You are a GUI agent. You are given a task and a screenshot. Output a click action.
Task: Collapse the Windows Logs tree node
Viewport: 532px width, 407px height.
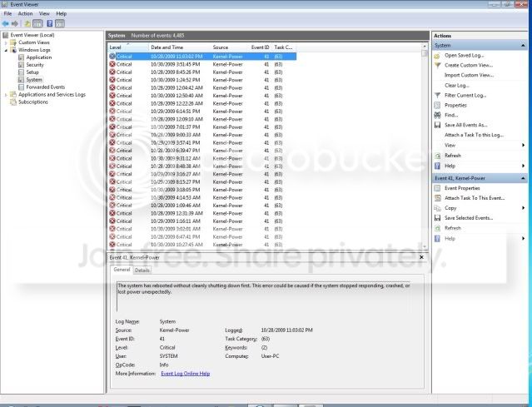[x=6, y=50]
